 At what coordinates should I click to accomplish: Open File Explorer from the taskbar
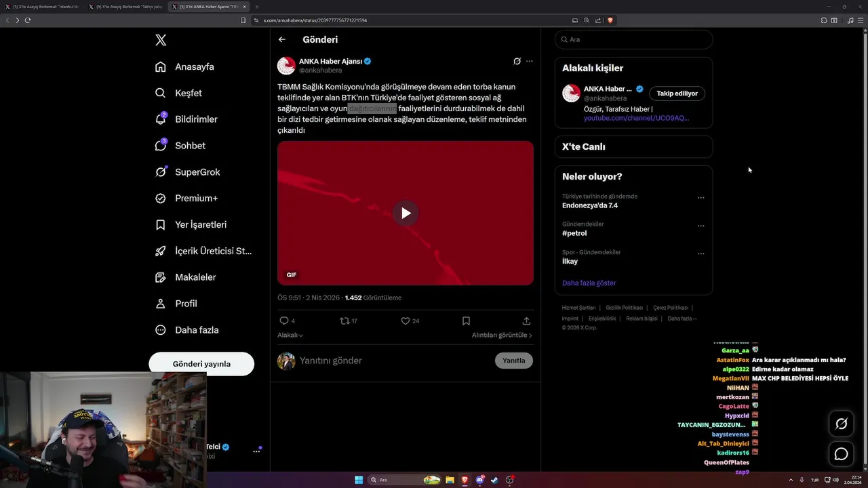[x=450, y=480]
